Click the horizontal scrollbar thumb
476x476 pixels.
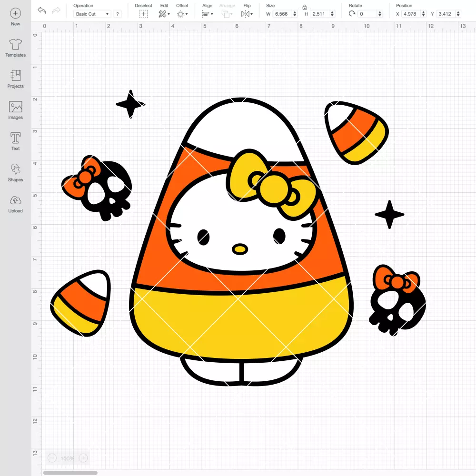point(70,473)
